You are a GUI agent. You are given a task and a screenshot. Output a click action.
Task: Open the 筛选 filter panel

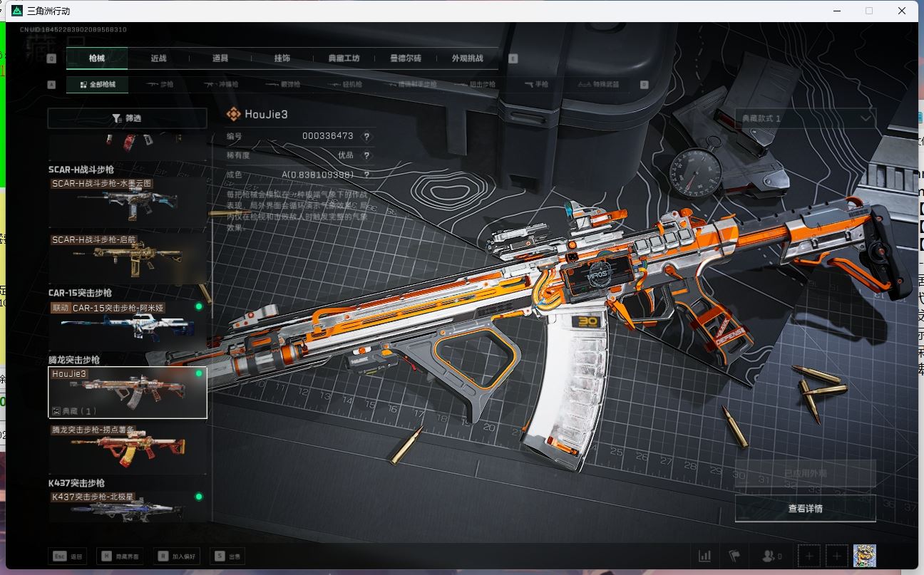coord(127,118)
